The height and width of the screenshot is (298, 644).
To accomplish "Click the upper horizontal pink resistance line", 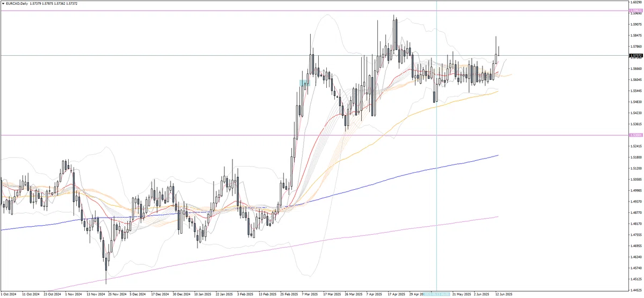I will coord(314,10).
